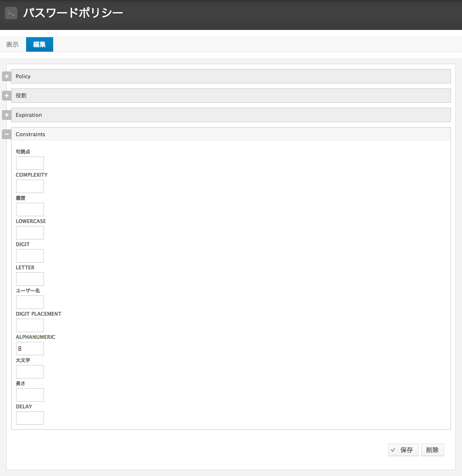Click the 大文字 input field
This screenshot has height=476, width=462.
point(29,371)
